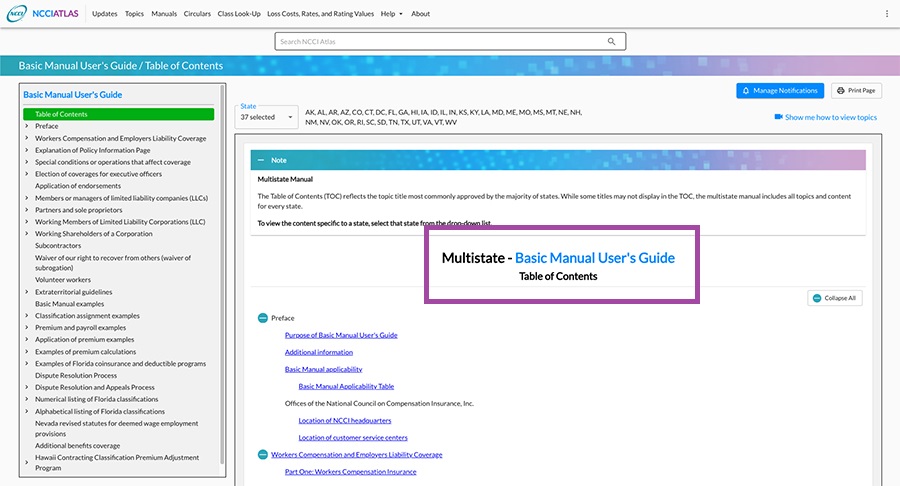Open the Topics menu item
The height and width of the screenshot is (486, 900).
pos(134,14)
